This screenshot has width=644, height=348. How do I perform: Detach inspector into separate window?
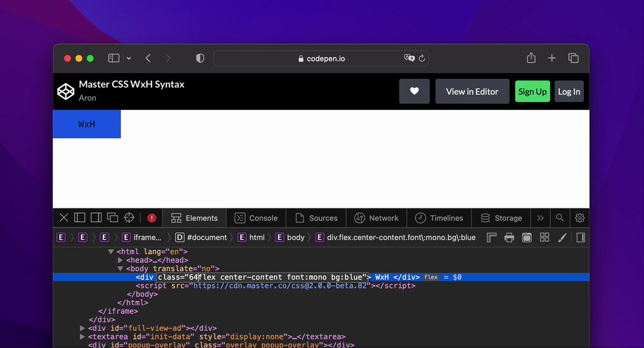[x=112, y=218]
